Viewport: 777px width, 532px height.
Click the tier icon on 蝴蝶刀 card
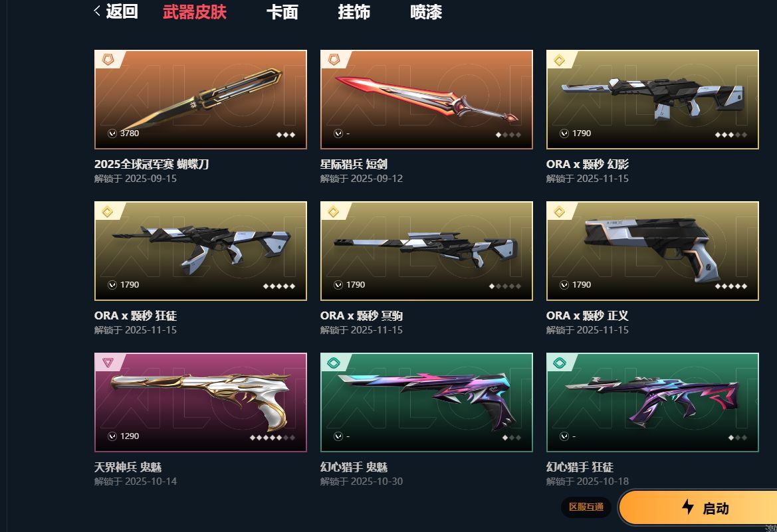108,59
